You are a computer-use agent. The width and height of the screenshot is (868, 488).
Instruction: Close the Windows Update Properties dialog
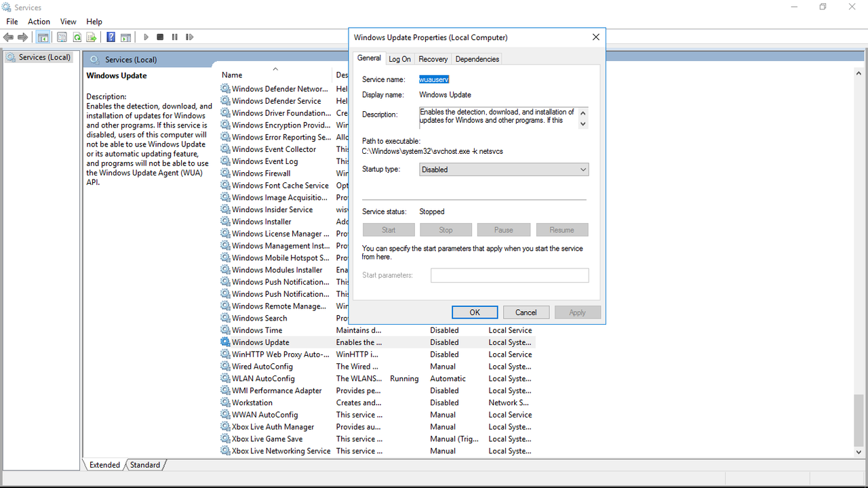[596, 37]
